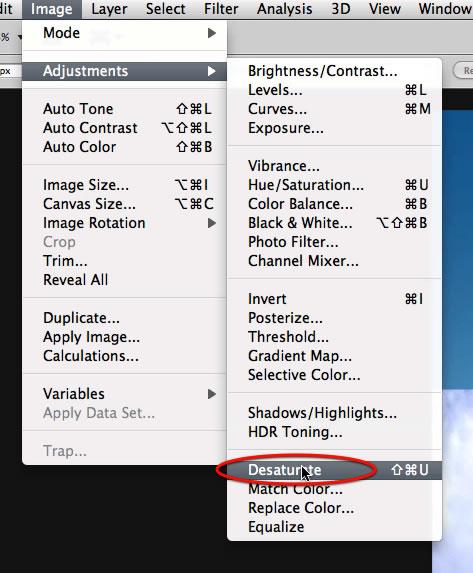
Task: Open the Layer menu
Action: [109, 9]
